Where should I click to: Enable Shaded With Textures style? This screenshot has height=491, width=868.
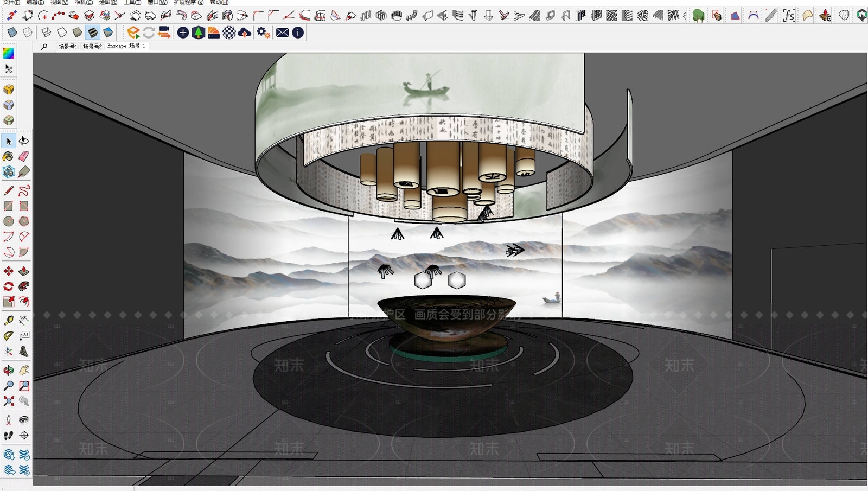(x=93, y=33)
